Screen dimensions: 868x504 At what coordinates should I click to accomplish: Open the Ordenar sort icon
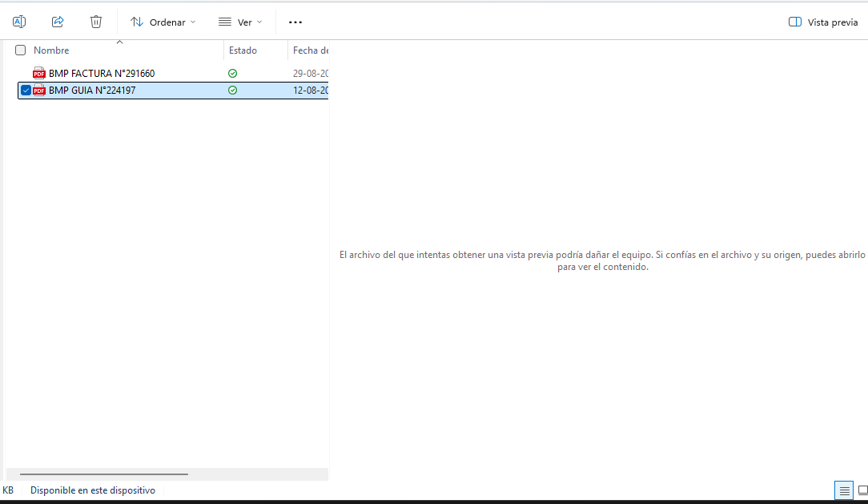click(136, 22)
